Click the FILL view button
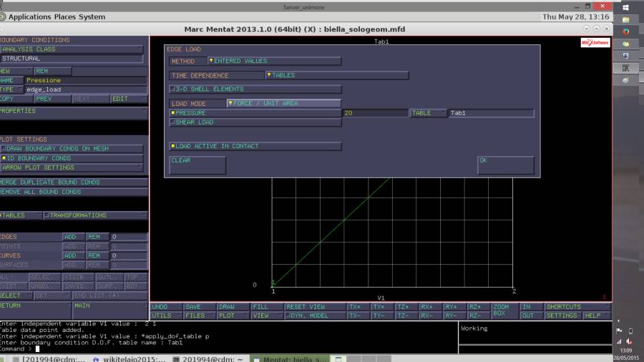This screenshot has width=644, height=362. [266, 307]
